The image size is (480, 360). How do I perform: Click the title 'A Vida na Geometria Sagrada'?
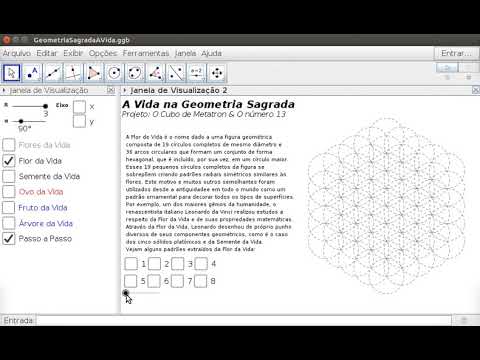208,104
